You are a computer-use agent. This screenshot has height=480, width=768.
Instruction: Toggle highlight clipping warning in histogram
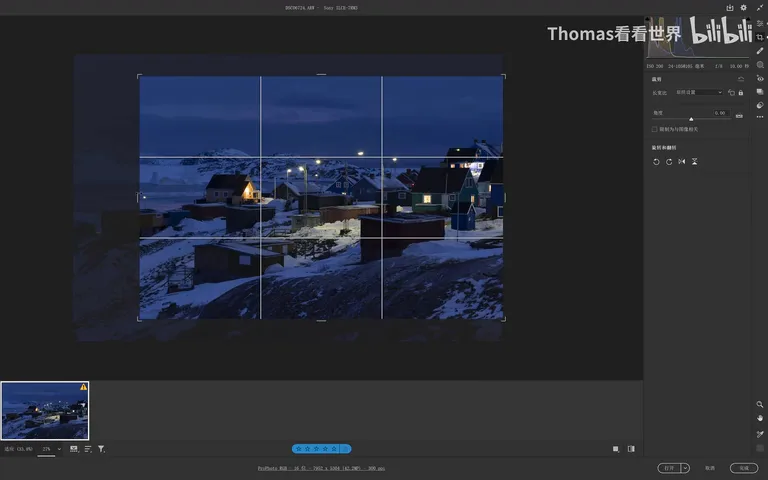point(746,19)
